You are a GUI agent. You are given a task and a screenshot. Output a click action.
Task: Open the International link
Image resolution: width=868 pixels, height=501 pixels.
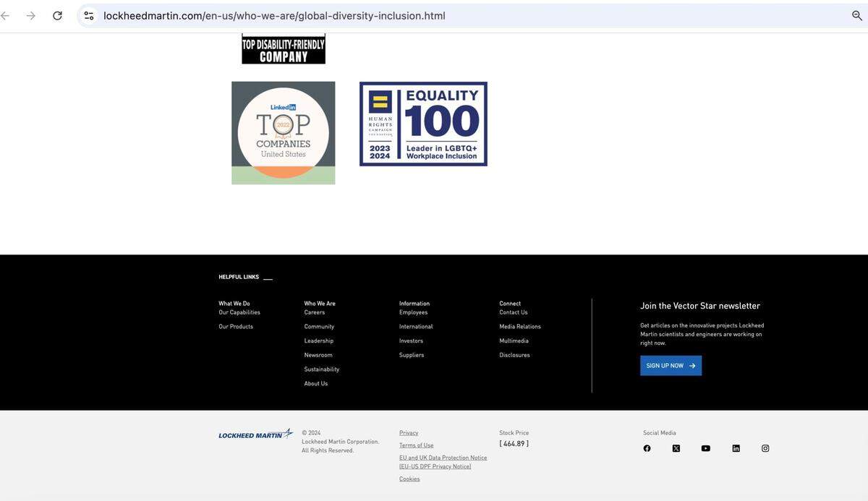[x=416, y=327]
